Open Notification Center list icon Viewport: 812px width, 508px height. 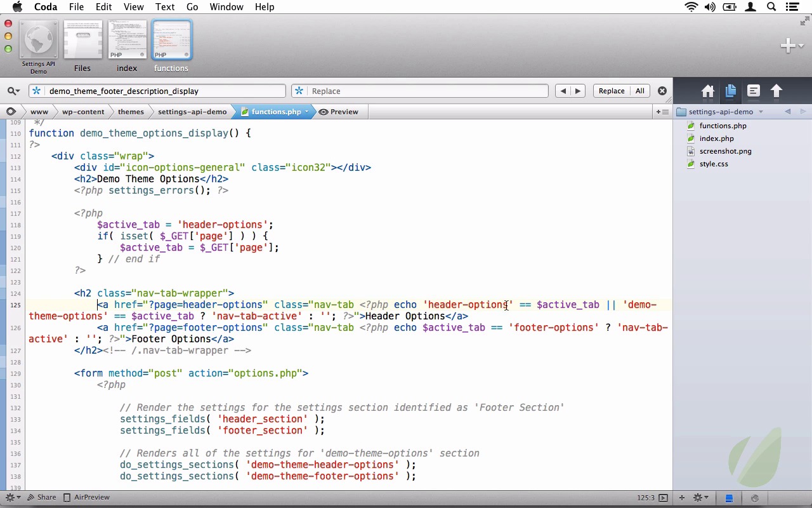click(x=792, y=7)
